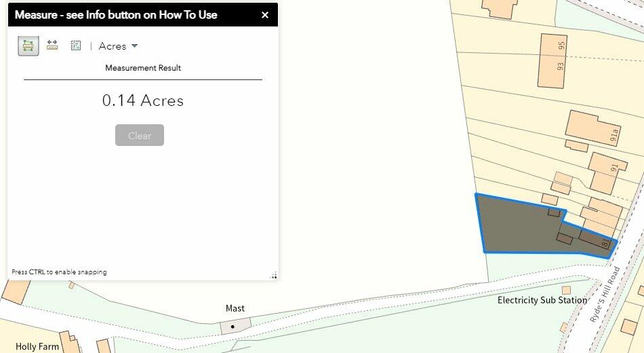Click the Electricity Sub Station label
The width and height of the screenshot is (644, 353).
click(x=542, y=300)
